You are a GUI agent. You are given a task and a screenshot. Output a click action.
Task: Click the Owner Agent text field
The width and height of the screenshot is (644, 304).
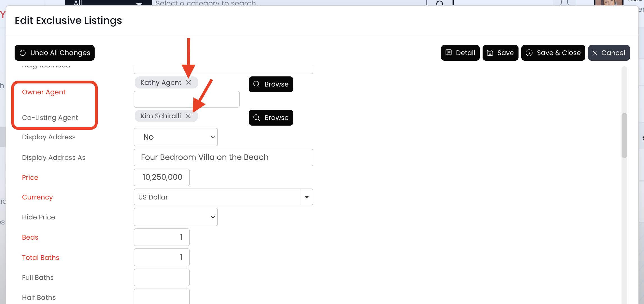point(186,99)
